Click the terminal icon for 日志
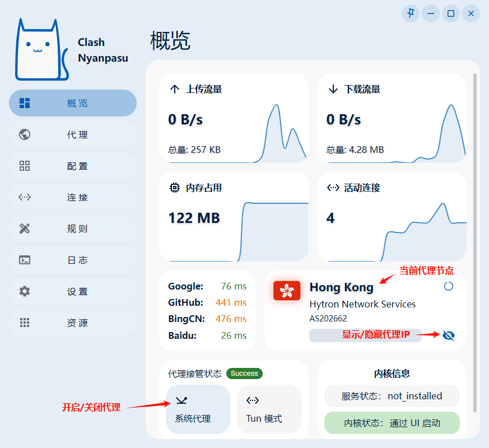 click(25, 260)
